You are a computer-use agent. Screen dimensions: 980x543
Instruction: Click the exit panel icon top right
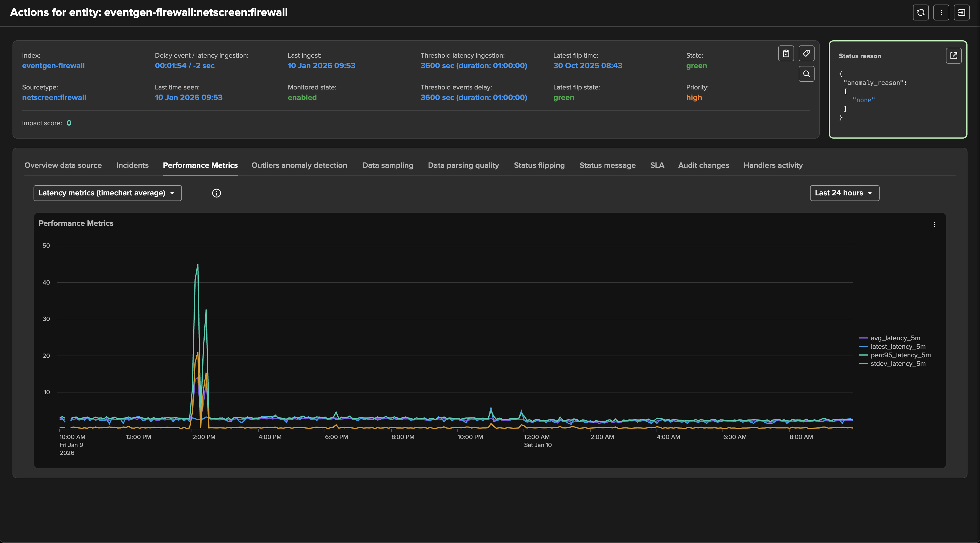[x=961, y=12]
